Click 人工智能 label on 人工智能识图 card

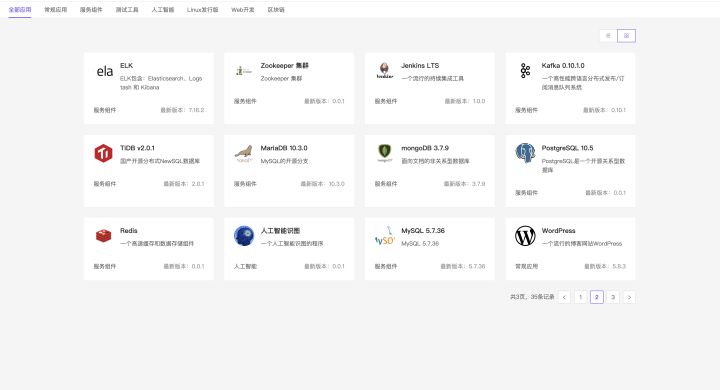tap(245, 266)
